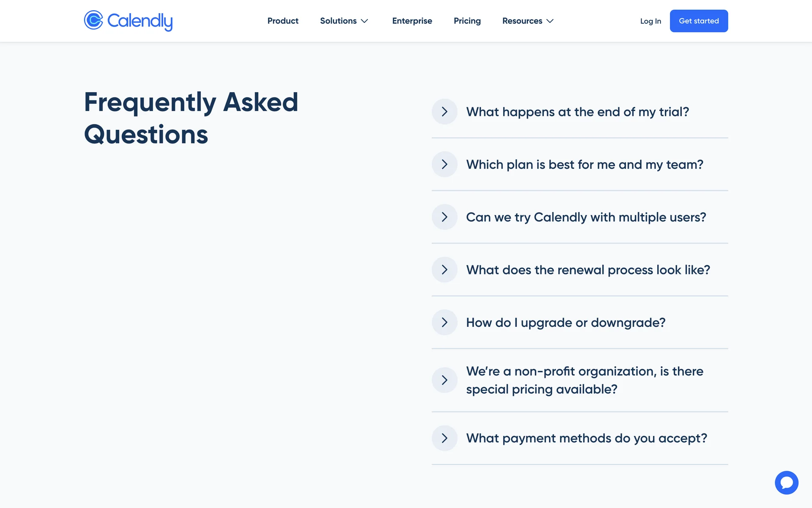Click the Log In link
812x508 pixels.
[650, 21]
